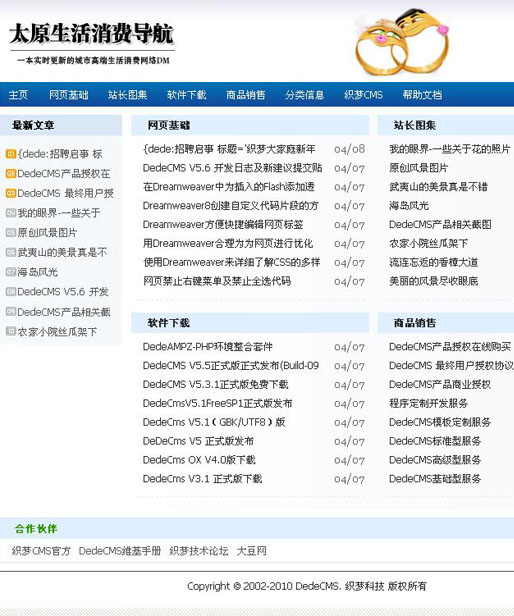Open gallery 美丽的风景尽收眼底

433,281
